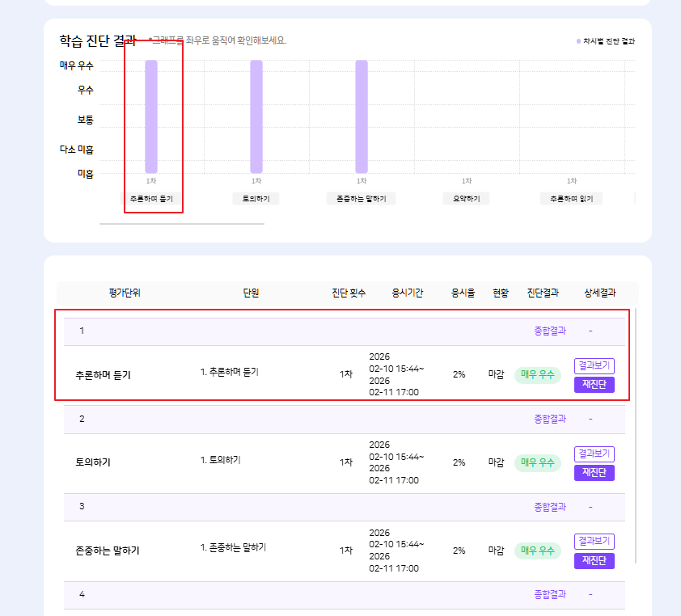Select 추론하며 듣기 label under the chart
681x616 pixels.
(151, 199)
